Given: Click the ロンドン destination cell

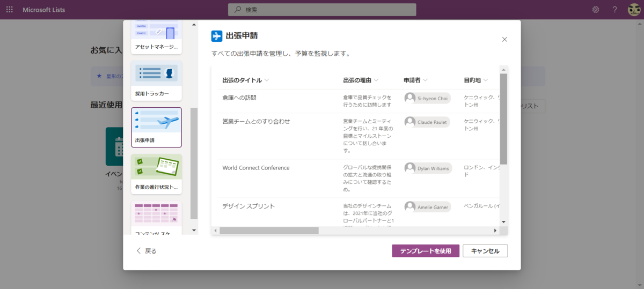Looking at the screenshot, I should [x=481, y=171].
